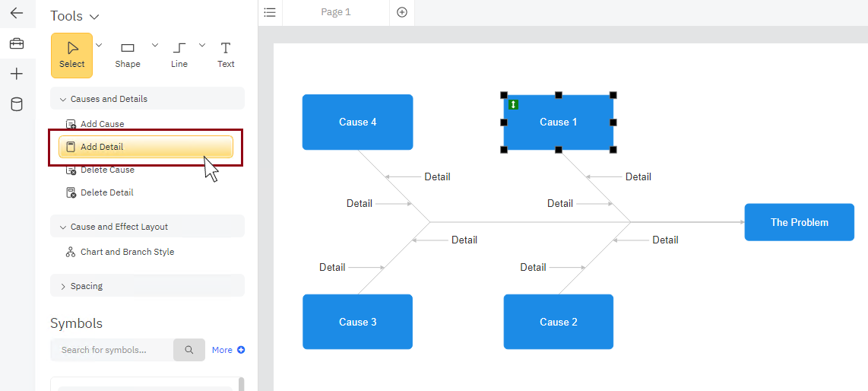The width and height of the screenshot is (868, 391).
Task: Collapse the Causes and Details section
Action: point(63,99)
